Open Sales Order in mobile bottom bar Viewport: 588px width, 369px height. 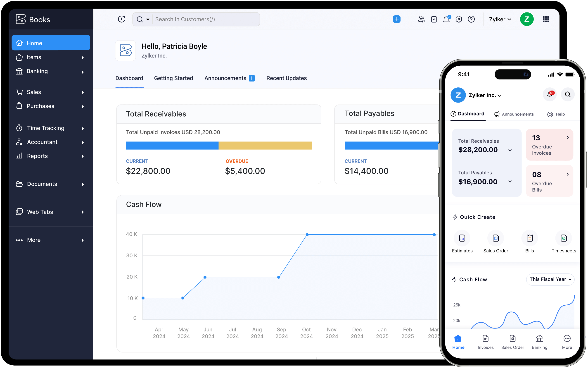tap(512, 342)
